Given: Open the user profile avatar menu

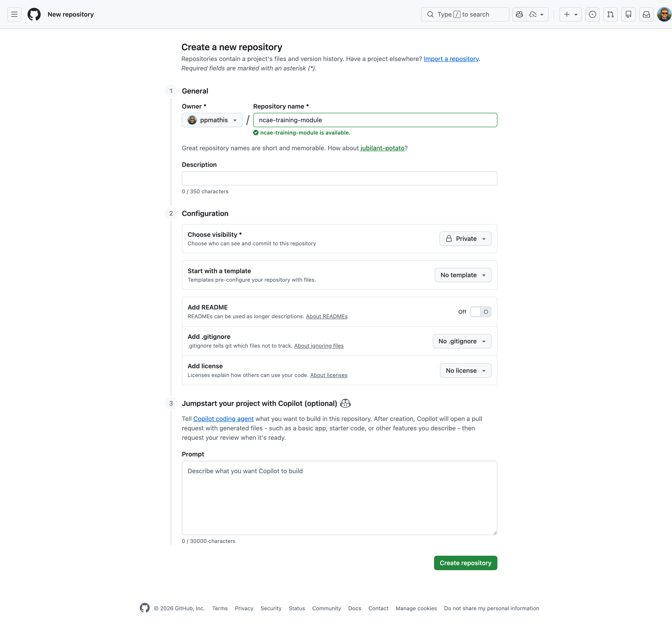Looking at the screenshot, I should click(664, 14).
